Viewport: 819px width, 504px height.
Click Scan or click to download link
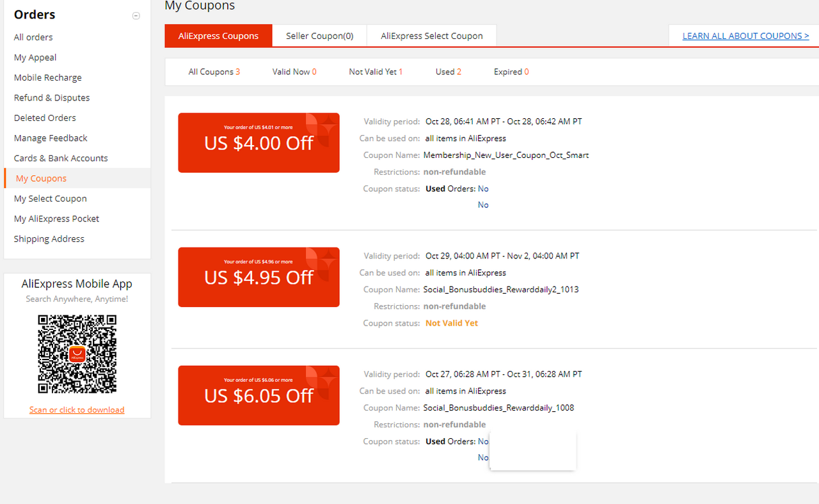point(77,410)
